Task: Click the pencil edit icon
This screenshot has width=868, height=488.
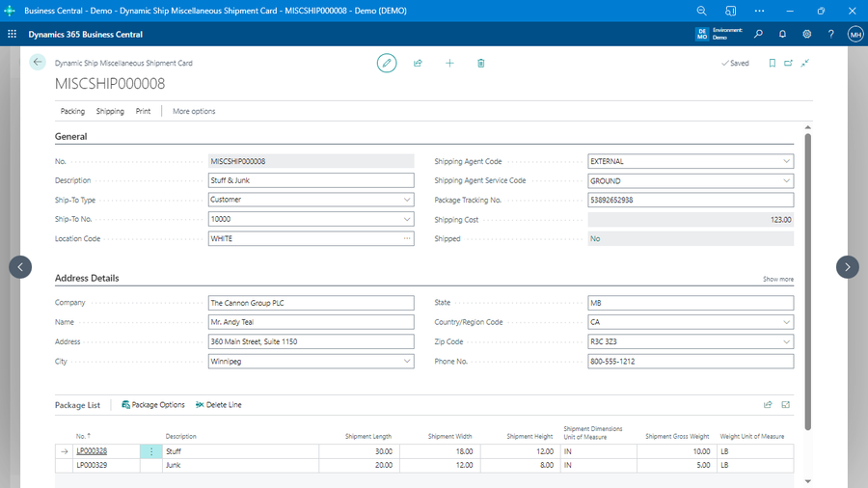Action: [387, 63]
